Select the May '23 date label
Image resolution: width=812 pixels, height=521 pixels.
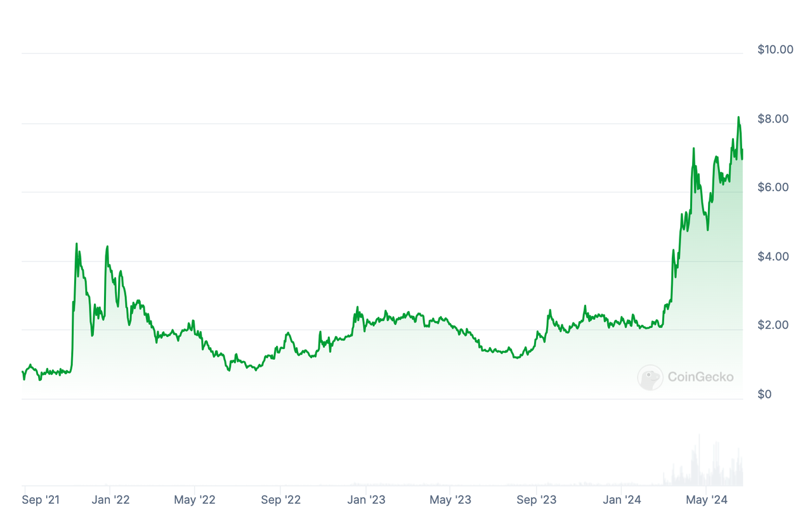point(450,499)
